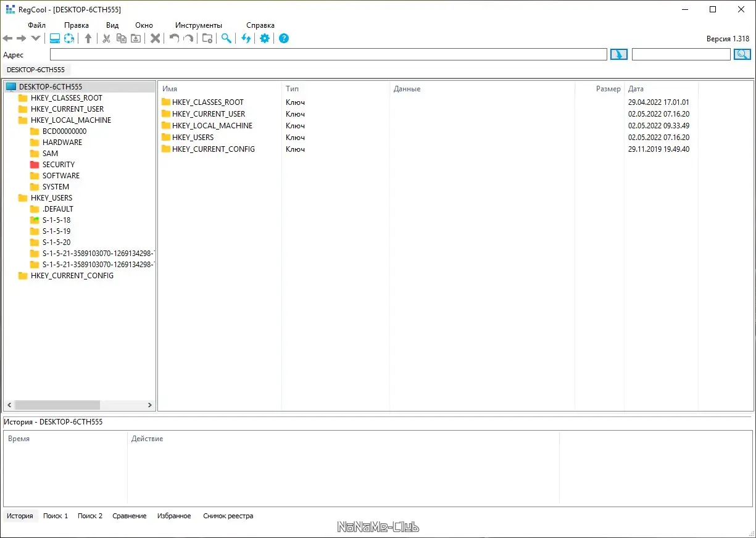This screenshot has width=756, height=538.
Task: Select HKEY_CLASSES_ROOT in the tree
Action: pyautogui.click(x=67, y=98)
